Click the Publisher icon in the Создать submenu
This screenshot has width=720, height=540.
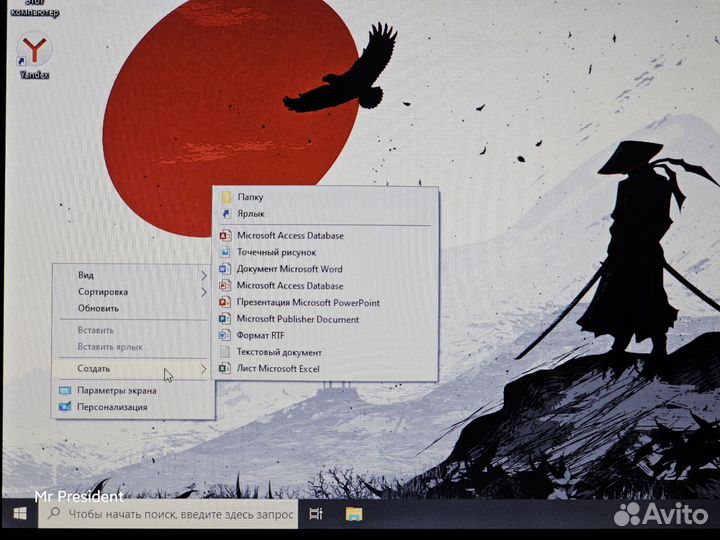(x=225, y=319)
